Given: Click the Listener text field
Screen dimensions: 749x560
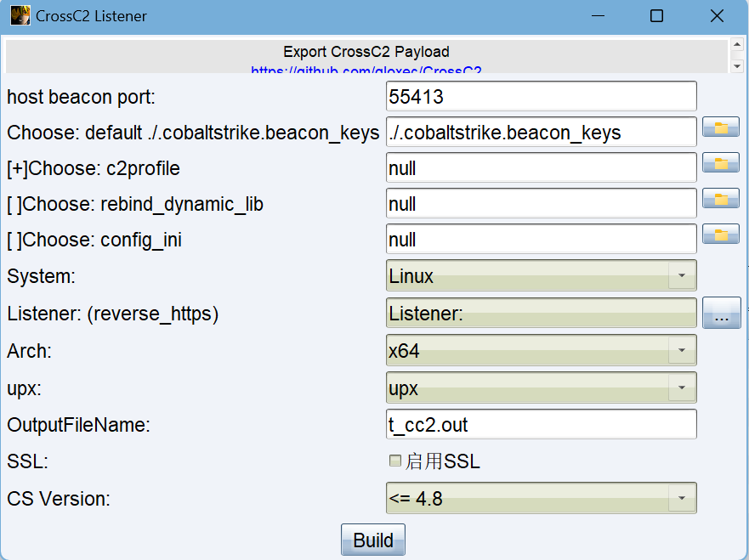Looking at the screenshot, I should tap(542, 314).
